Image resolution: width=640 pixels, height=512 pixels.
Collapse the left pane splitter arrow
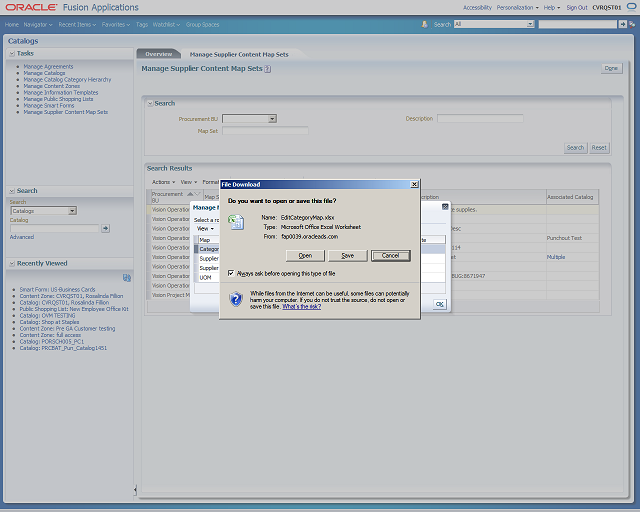(135, 489)
